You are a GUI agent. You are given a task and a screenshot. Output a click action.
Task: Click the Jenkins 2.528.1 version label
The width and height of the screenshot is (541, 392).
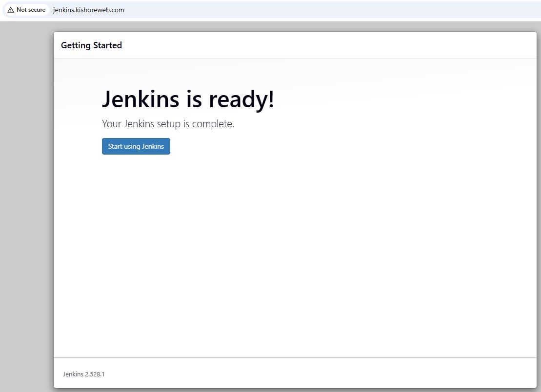(x=84, y=374)
